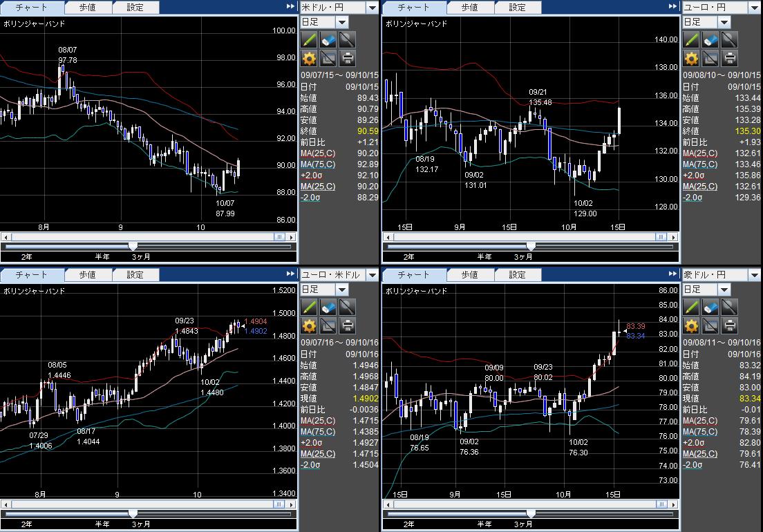Select the green pencil tool in USD/JPY panel
763x532 pixels.
coord(309,40)
